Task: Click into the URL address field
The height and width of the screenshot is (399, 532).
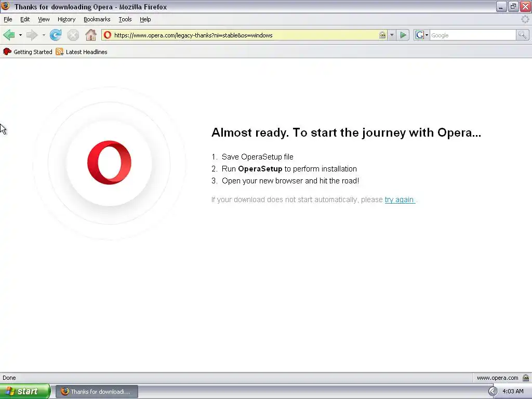Action: [x=244, y=35]
